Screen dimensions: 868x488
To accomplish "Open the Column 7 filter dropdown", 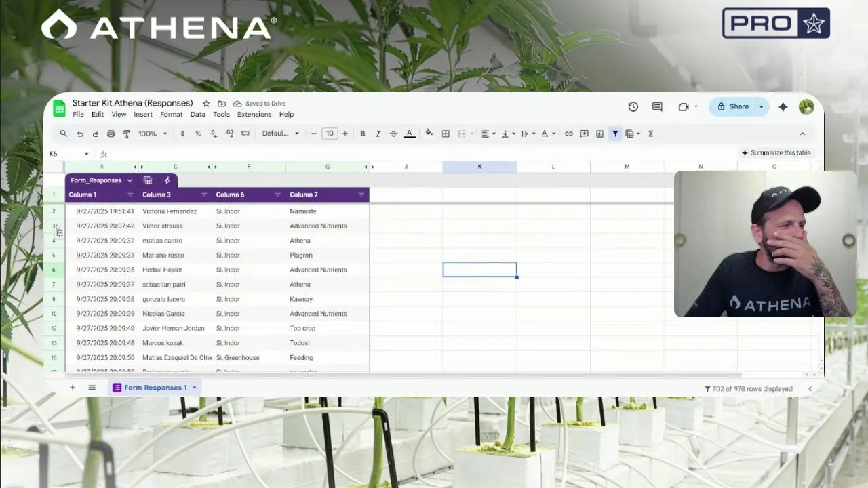I will pos(361,195).
